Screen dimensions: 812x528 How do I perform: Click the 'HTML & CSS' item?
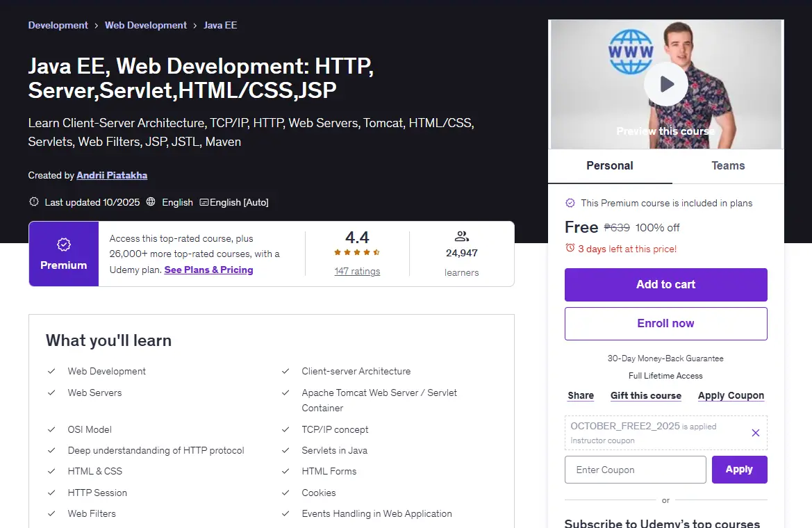(x=94, y=471)
